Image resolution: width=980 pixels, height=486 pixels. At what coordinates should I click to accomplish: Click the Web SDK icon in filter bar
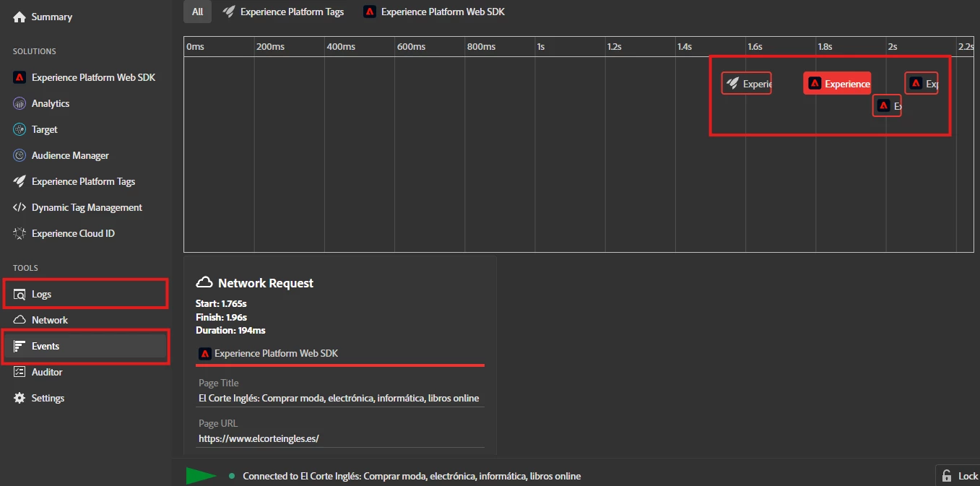click(370, 12)
